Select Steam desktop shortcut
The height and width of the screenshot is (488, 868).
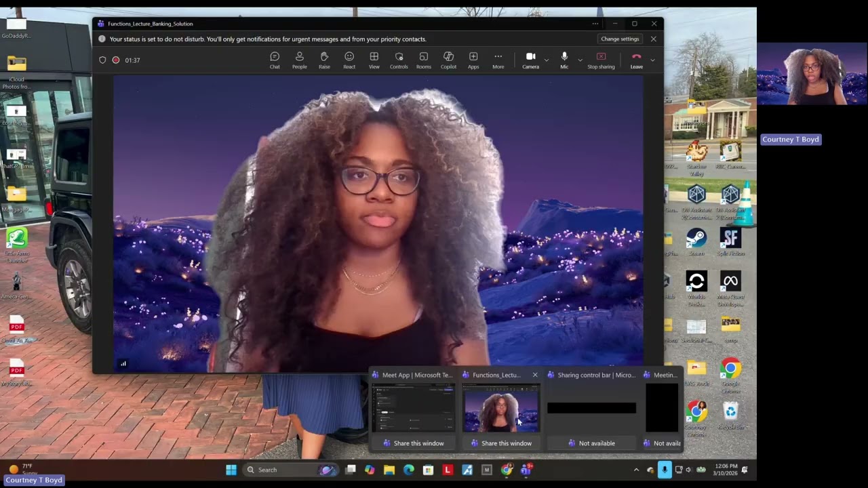pyautogui.click(x=696, y=242)
